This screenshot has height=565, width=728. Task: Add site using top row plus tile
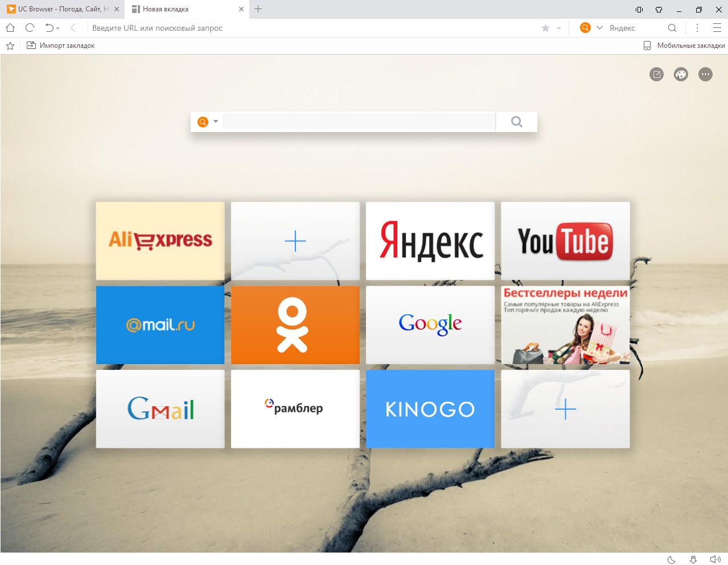(x=295, y=241)
